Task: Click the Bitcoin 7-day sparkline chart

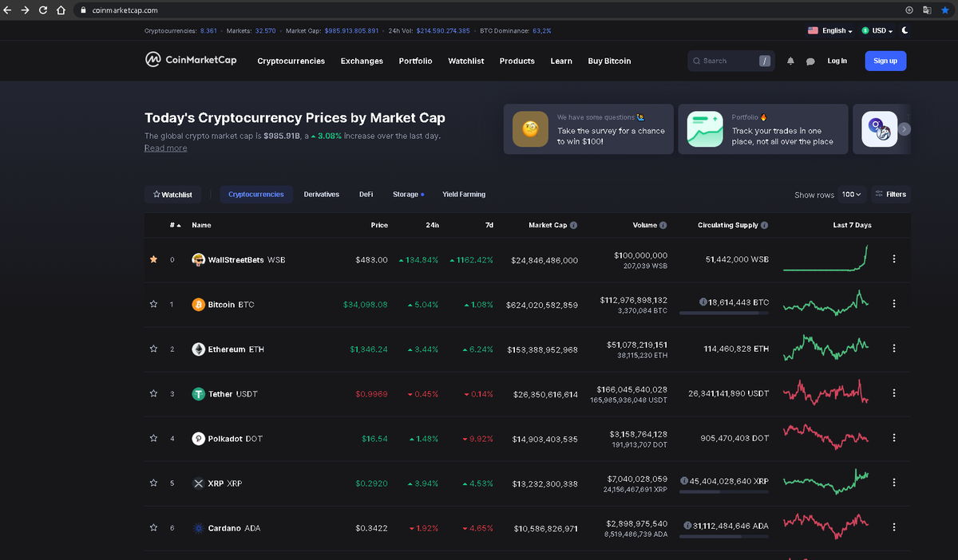Action: pyautogui.click(x=826, y=303)
